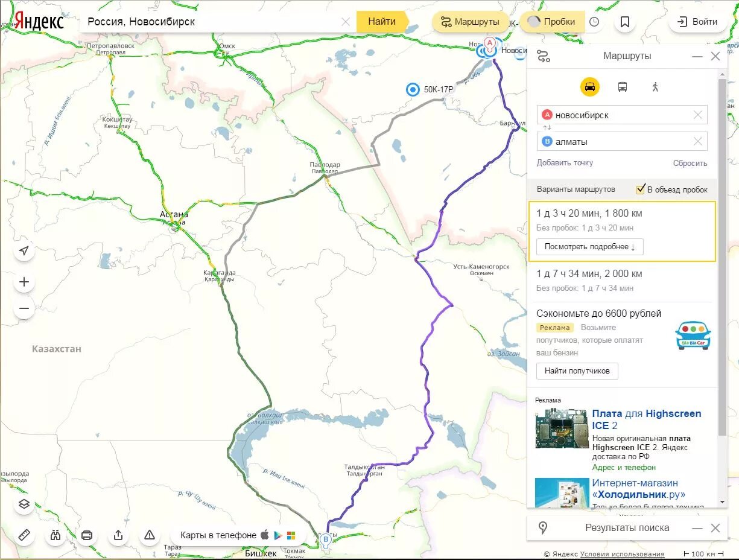Zoom in with the plus button
This screenshot has width=739, height=560.
[24, 282]
